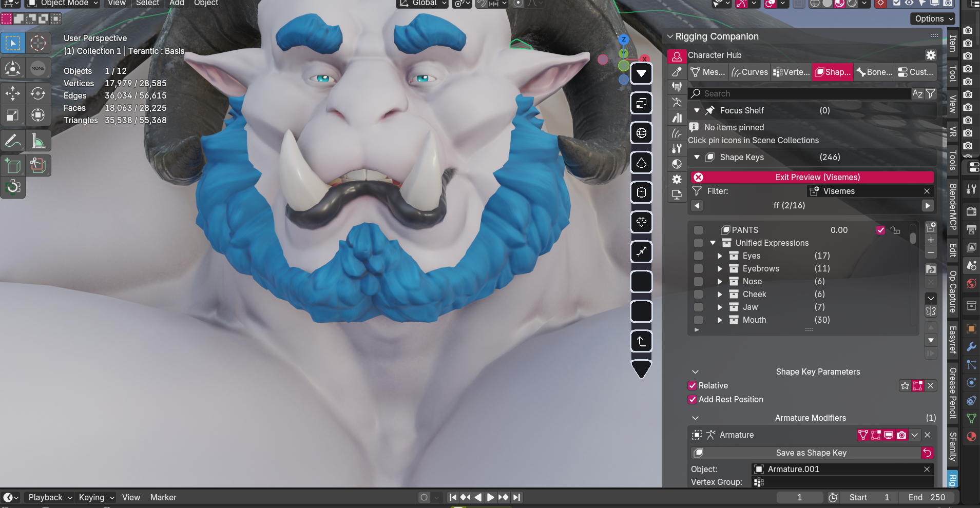Activate the Cursor tool
The height and width of the screenshot is (508, 980).
pyautogui.click(x=38, y=43)
